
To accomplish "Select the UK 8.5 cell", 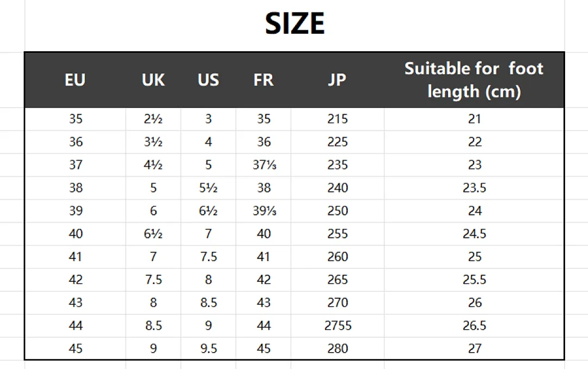I will pos(153,325).
